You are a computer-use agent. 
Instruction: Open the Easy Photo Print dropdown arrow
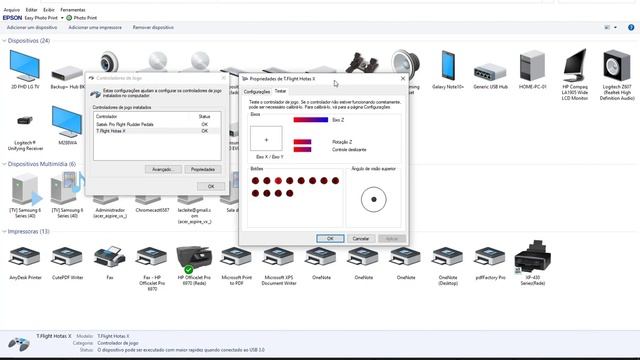point(62,18)
